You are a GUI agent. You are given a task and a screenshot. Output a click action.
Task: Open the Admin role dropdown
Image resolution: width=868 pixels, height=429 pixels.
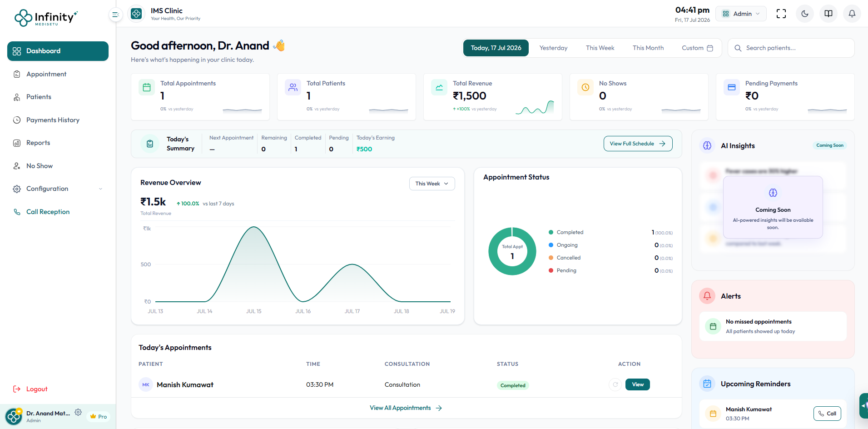(x=741, y=14)
